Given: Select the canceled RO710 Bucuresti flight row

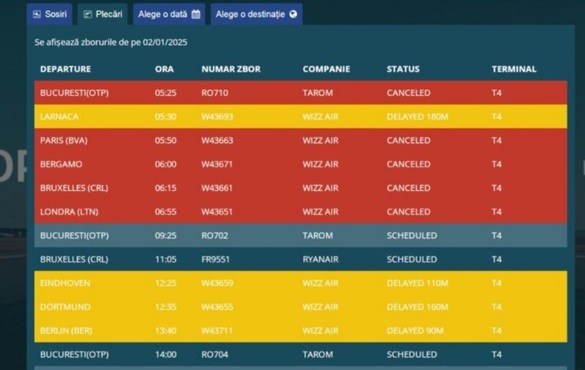Looking at the screenshot, I should [x=301, y=93].
